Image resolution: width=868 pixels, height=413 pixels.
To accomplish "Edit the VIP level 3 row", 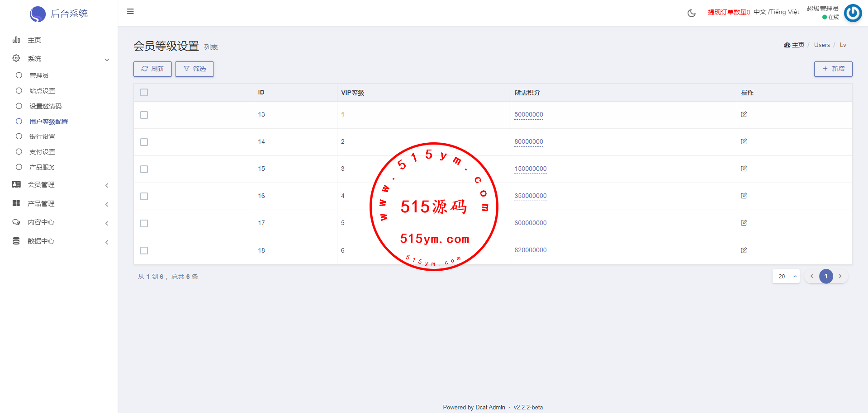I will tap(744, 169).
